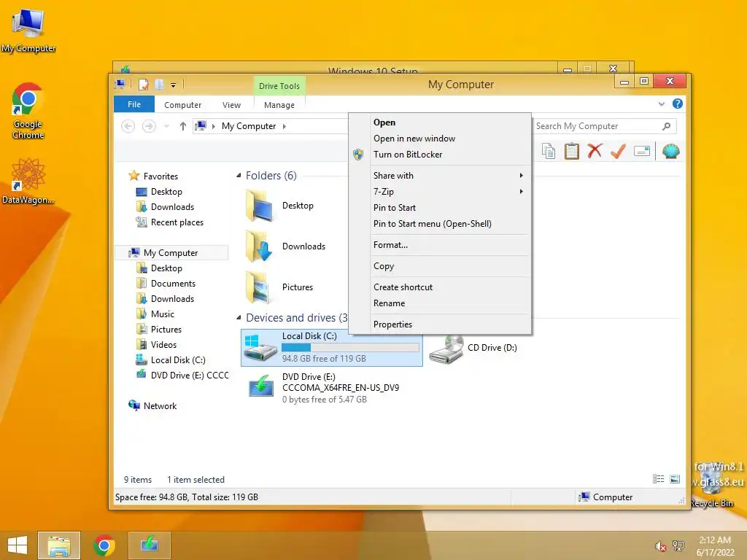This screenshot has height=560, width=747.
Task: Open the Manage ribbon tab
Action: 279,105
